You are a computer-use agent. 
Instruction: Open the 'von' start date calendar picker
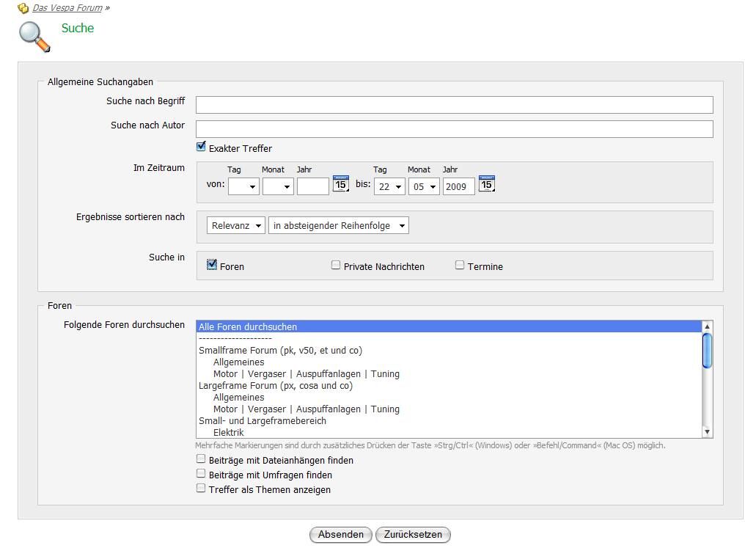pyautogui.click(x=340, y=183)
